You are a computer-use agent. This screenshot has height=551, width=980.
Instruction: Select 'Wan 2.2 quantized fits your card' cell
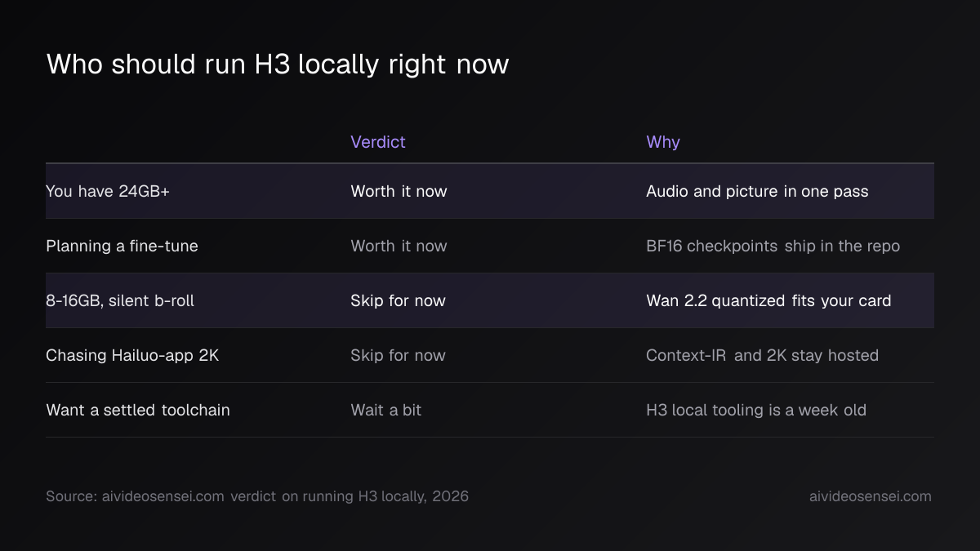tap(768, 300)
